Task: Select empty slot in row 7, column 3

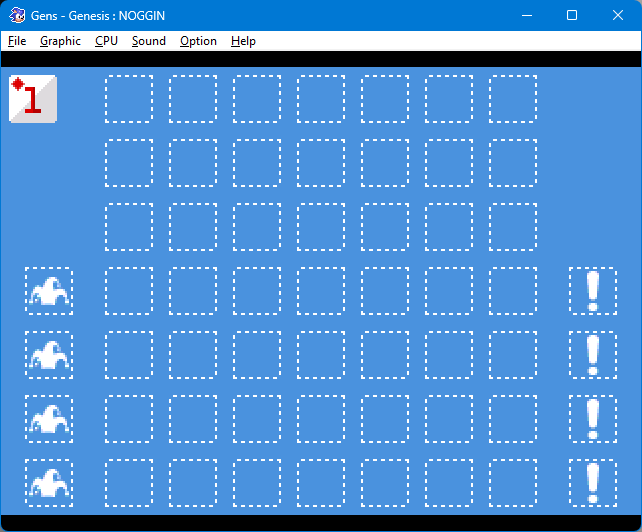Action: [257, 483]
